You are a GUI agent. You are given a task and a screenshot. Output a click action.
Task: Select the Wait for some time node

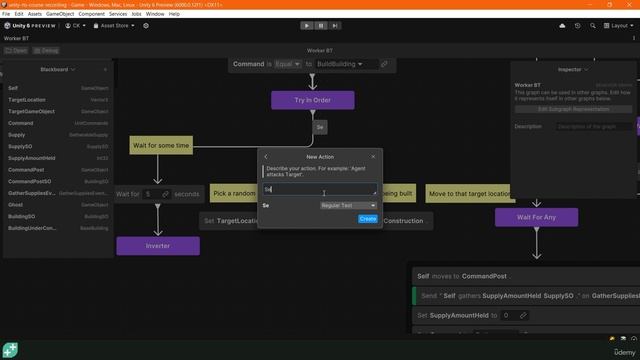point(161,145)
